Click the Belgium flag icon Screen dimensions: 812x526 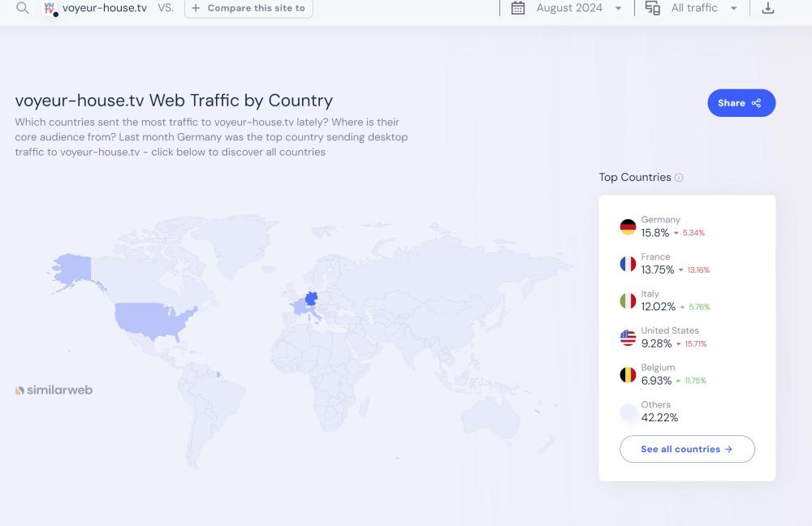point(628,374)
